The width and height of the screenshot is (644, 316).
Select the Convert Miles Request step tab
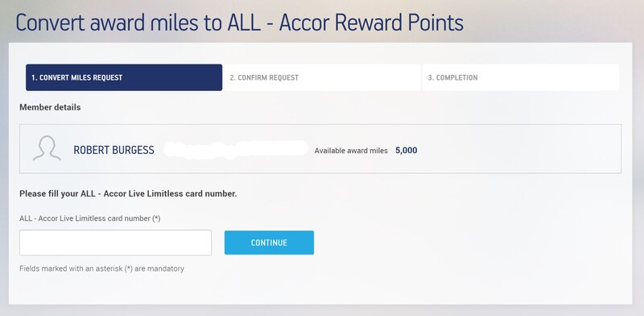pos(124,77)
